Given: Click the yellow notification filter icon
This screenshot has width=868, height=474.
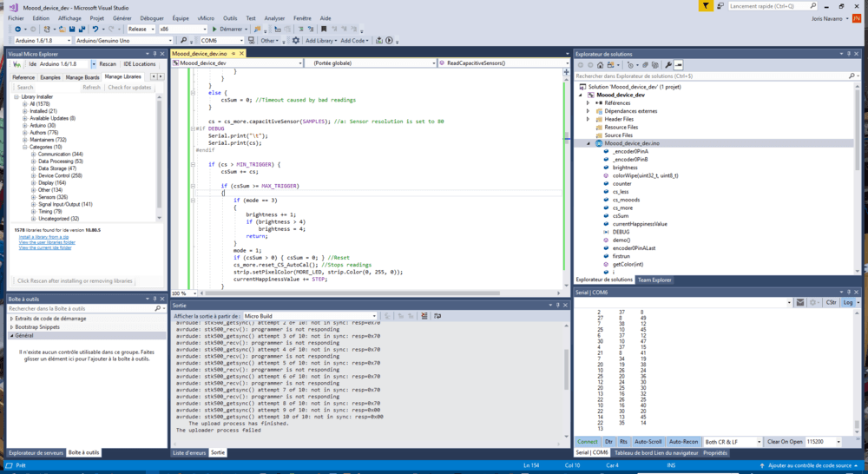Looking at the screenshot, I should point(705,6).
